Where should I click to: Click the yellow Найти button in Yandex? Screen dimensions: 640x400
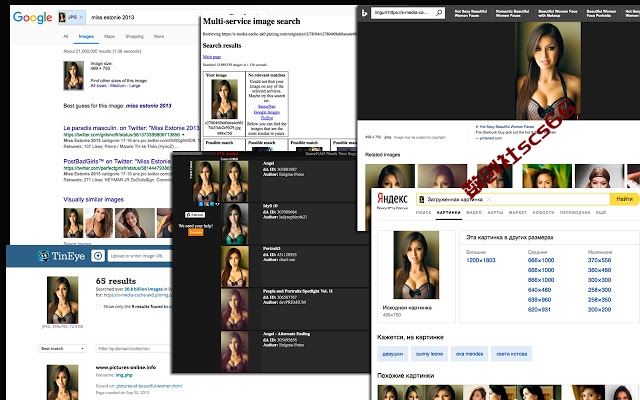click(x=624, y=199)
